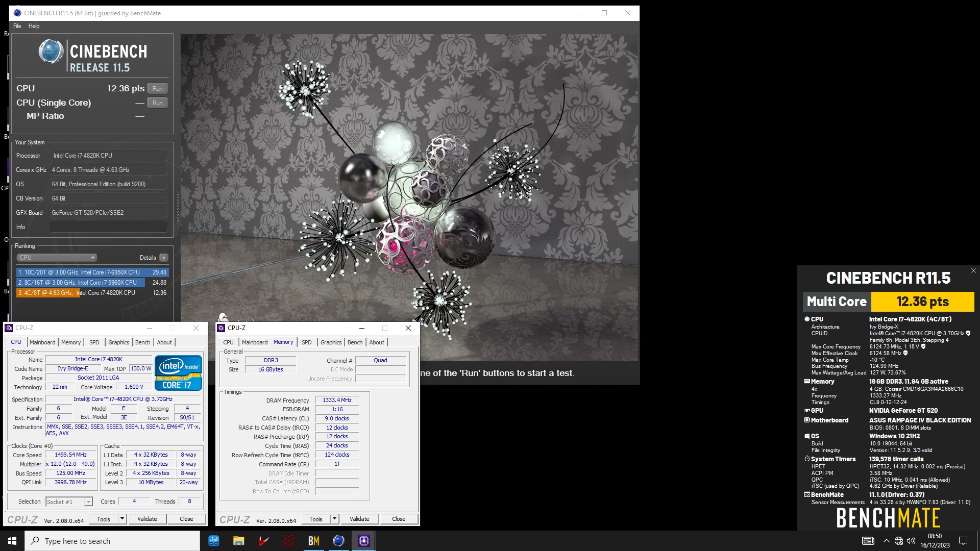Open the CPU ranking dropdown in Cinebench

click(x=57, y=258)
